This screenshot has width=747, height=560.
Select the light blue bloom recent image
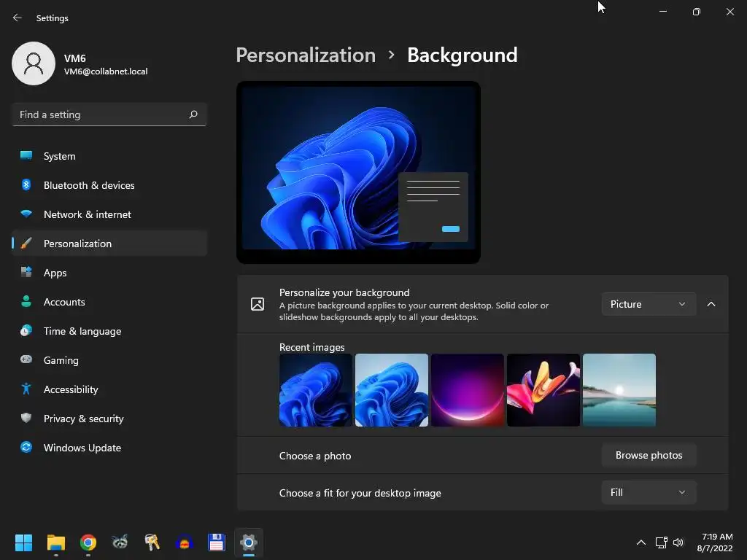(x=392, y=390)
